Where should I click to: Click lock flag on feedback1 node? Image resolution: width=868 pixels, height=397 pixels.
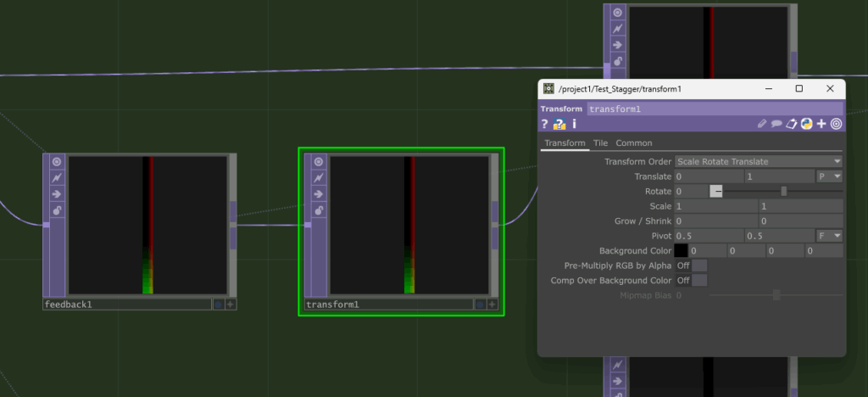pos(57,210)
